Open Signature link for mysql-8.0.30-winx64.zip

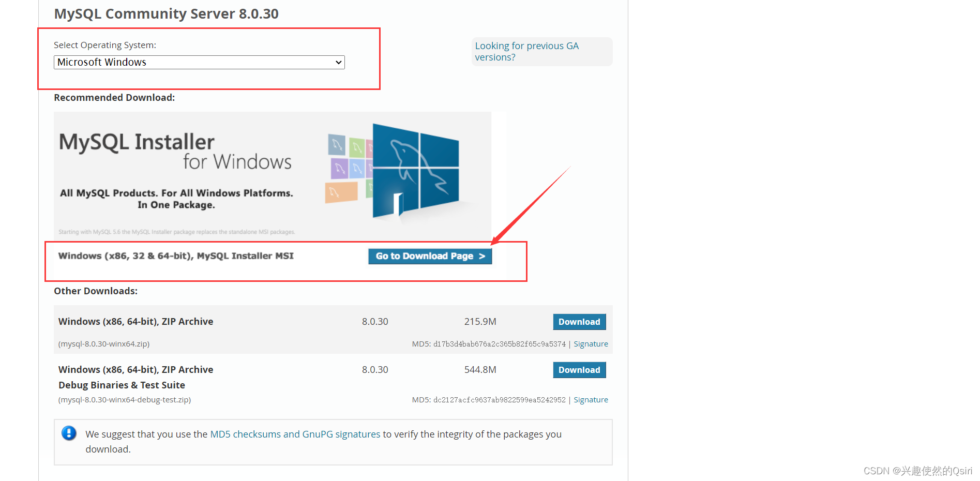(591, 344)
